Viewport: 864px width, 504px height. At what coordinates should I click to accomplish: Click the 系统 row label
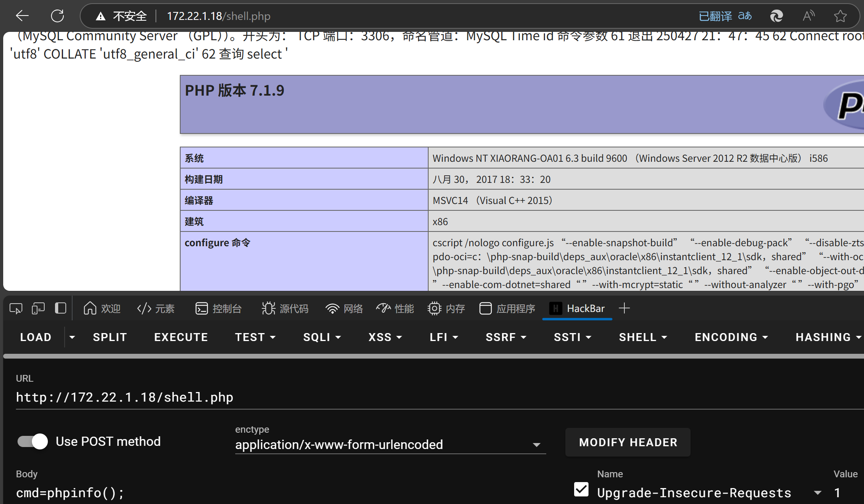coord(194,158)
